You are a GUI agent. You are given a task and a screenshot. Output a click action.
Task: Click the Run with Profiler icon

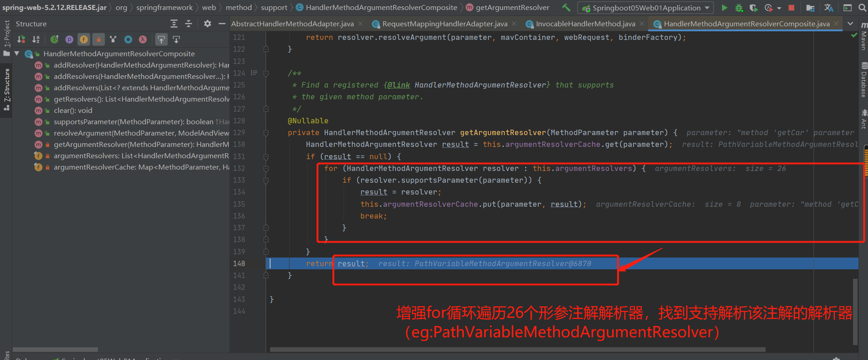[768, 8]
